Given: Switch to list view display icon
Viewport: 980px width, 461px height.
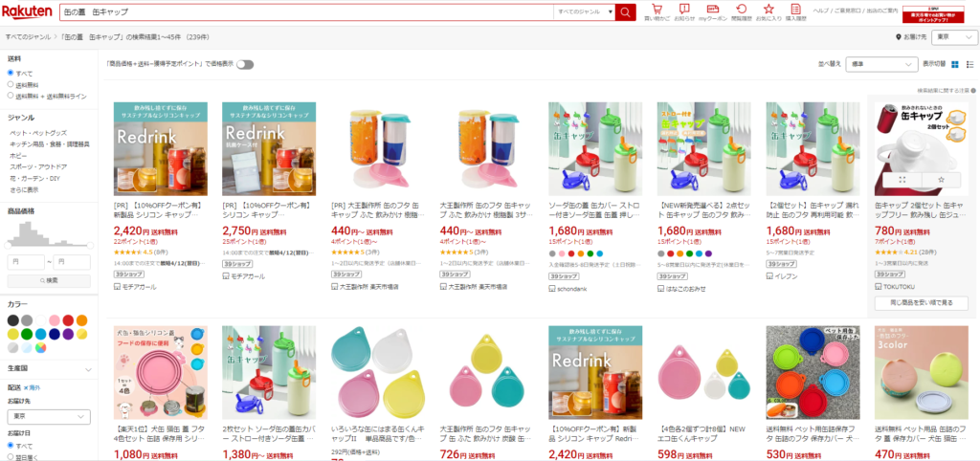Looking at the screenshot, I should click(970, 64).
